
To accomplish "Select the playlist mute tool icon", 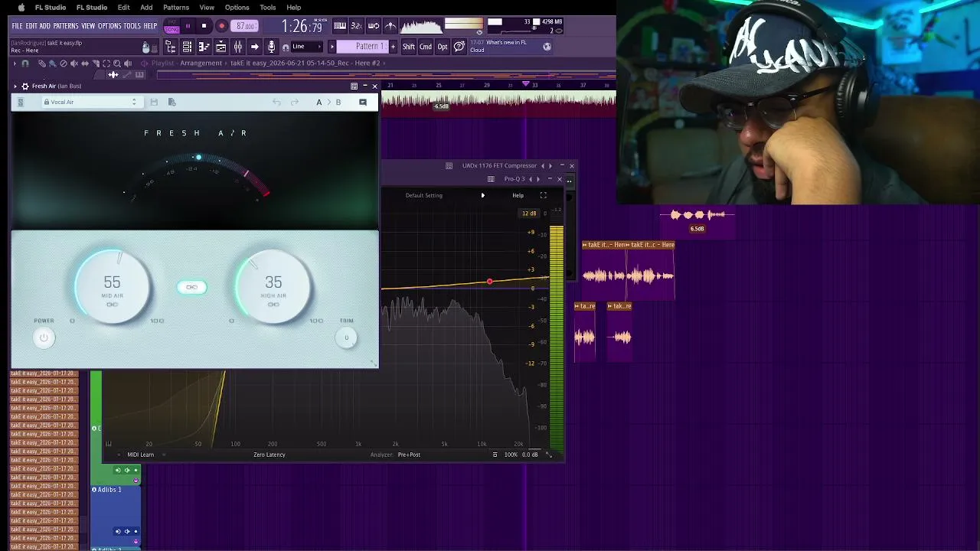I will click(x=74, y=64).
